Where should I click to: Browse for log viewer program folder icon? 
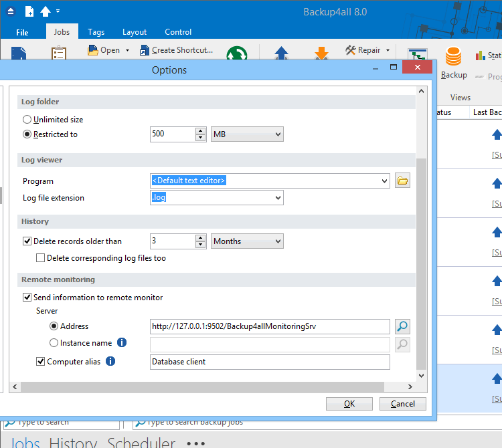(x=402, y=181)
